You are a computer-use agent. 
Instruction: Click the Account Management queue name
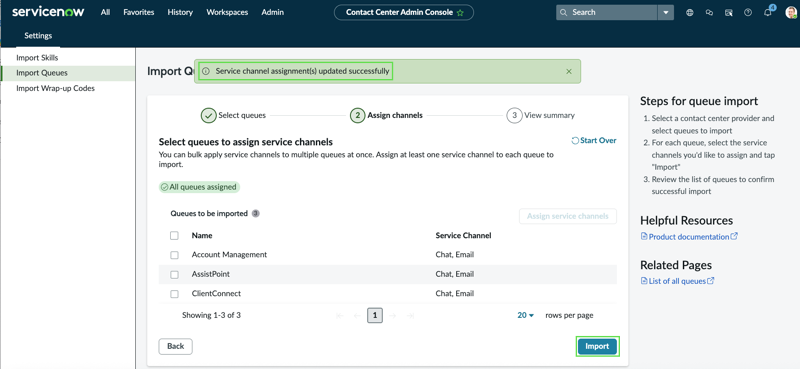229,255
